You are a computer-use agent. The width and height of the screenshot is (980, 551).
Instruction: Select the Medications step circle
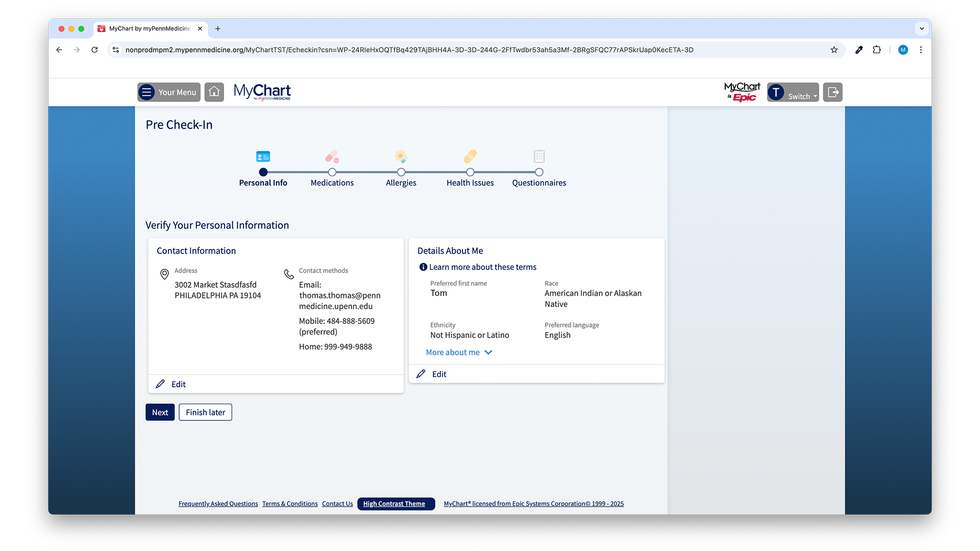[x=332, y=172]
